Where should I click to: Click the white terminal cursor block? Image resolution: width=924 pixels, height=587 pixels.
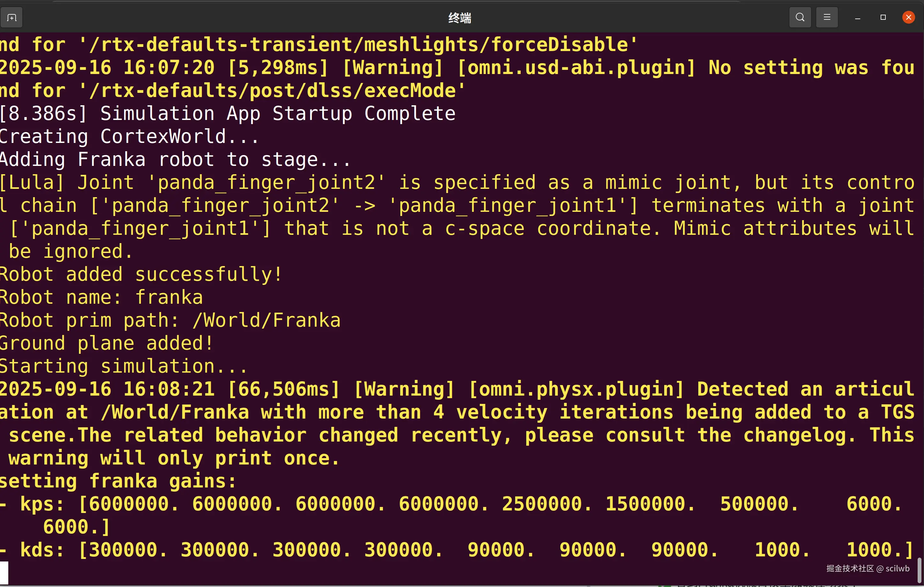[x=4, y=572]
